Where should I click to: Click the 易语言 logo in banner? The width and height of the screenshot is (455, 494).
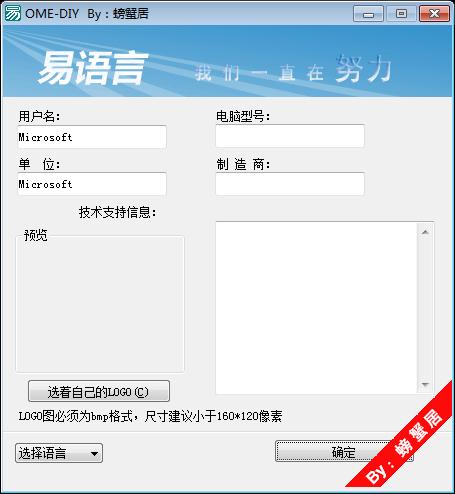pyautogui.click(x=92, y=69)
